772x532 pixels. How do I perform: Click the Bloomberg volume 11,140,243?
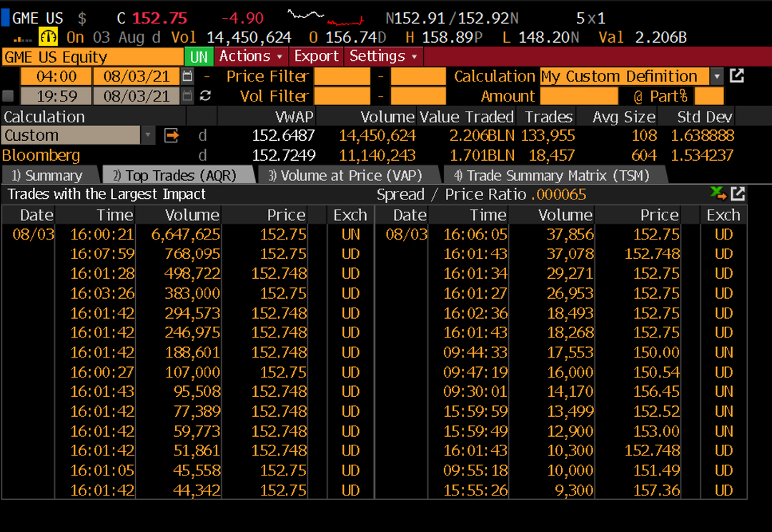coord(377,155)
